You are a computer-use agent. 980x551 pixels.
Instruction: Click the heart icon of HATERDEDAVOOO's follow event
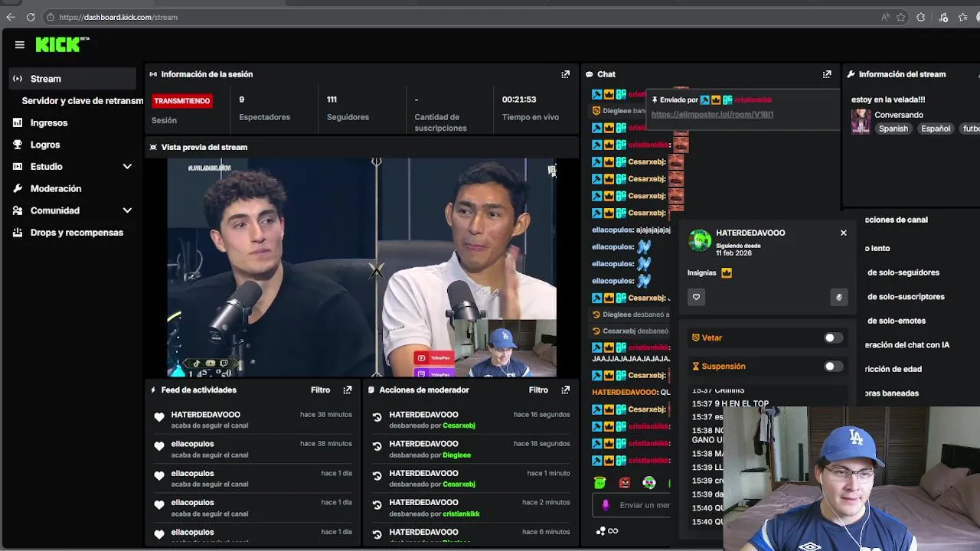point(159,417)
